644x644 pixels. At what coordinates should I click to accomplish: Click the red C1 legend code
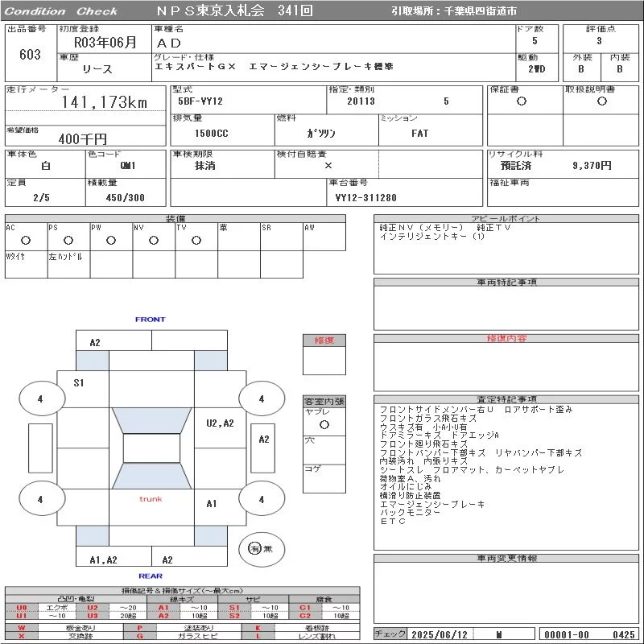(305, 608)
